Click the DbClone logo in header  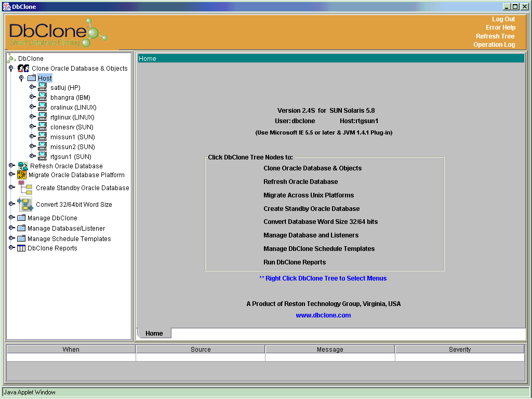(58, 33)
